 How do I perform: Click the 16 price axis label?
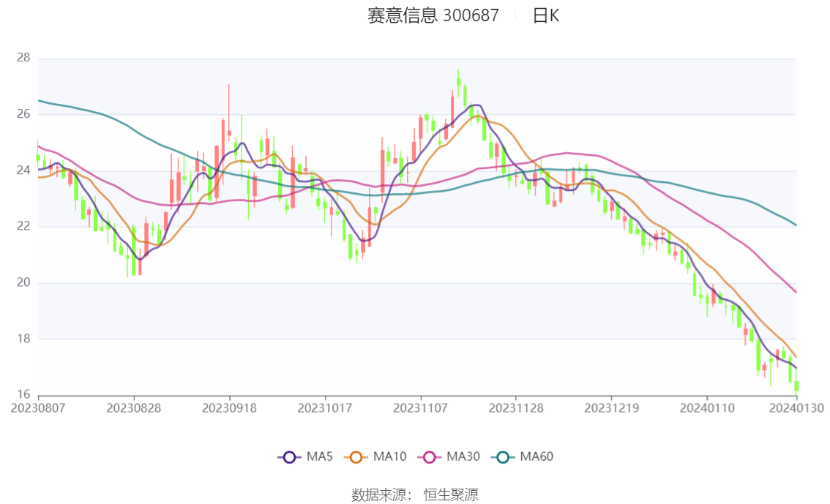click(x=23, y=394)
